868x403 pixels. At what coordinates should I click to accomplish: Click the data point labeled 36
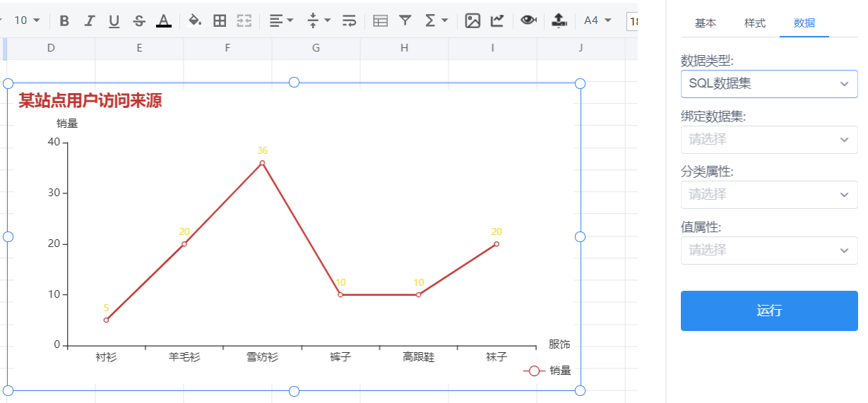click(x=262, y=163)
